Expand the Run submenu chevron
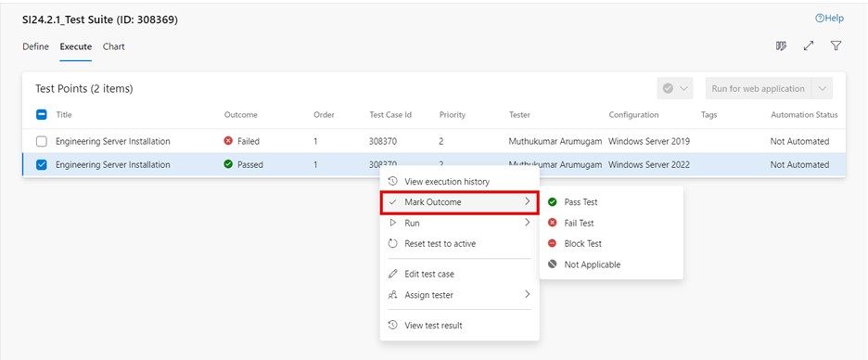868x360 pixels. pos(528,223)
